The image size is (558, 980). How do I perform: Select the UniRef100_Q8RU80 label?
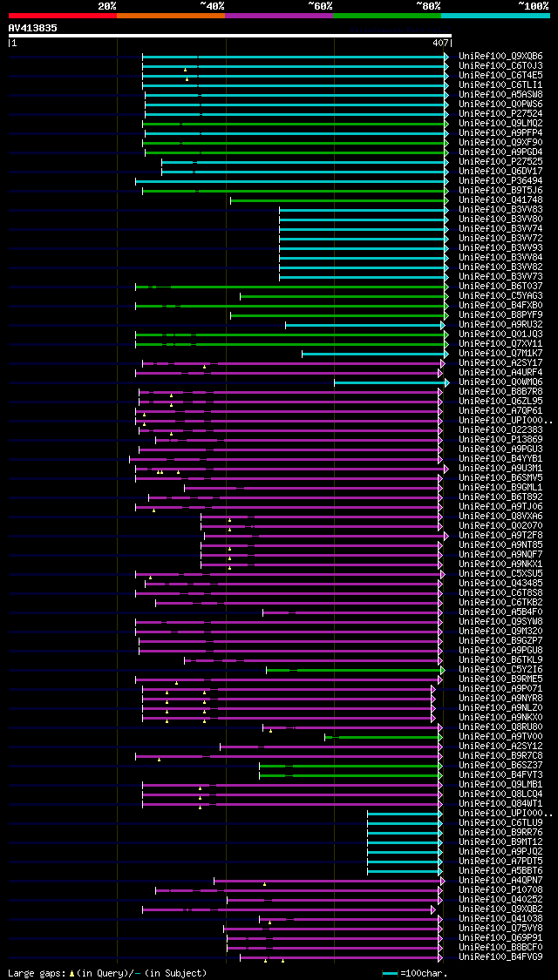[x=500, y=727]
